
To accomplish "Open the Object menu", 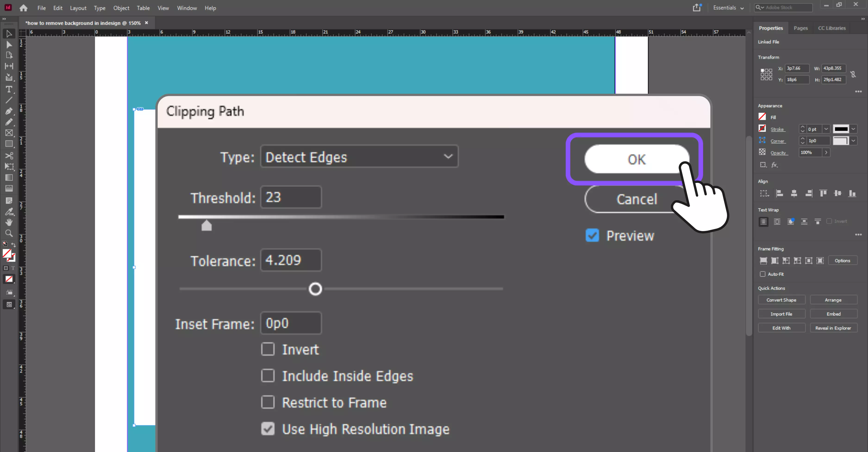I will point(121,8).
